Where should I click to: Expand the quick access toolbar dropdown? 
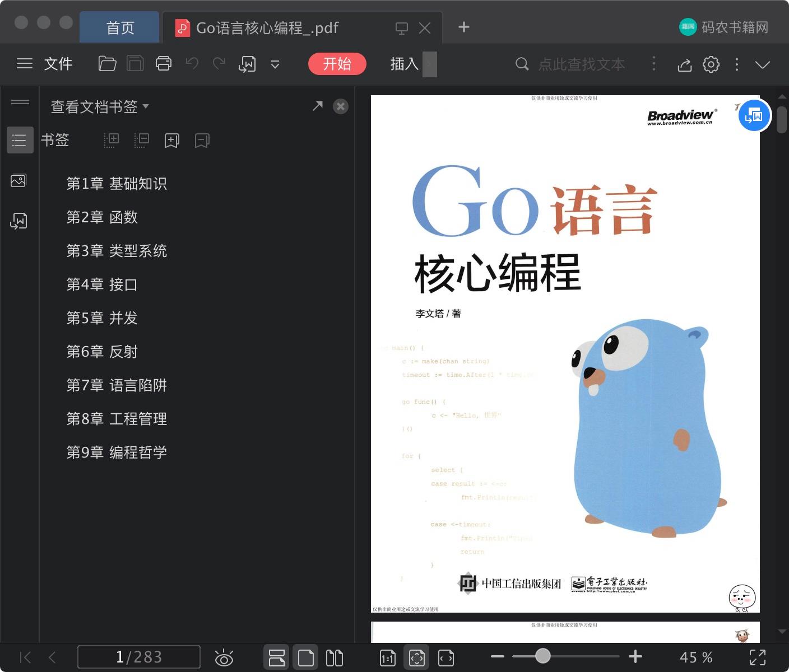[275, 64]
